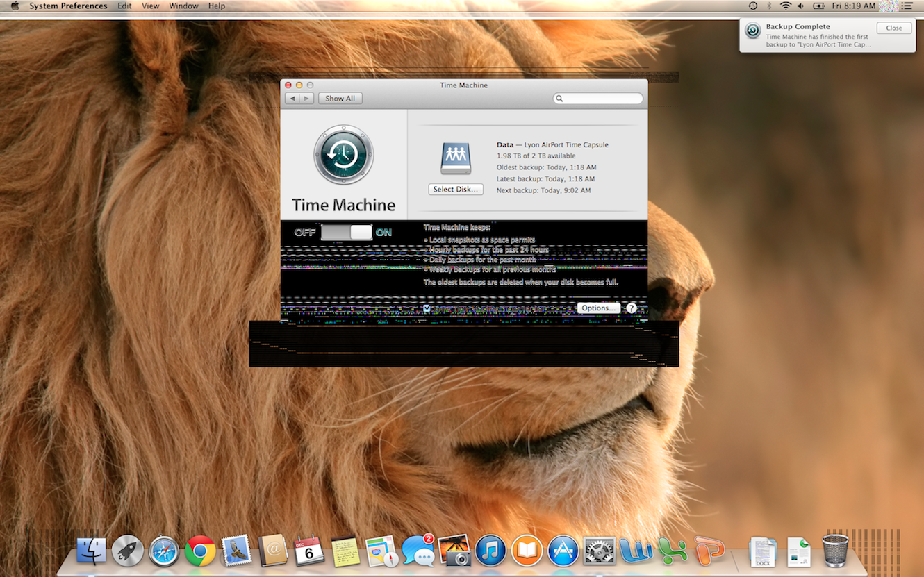924x577 pixels.
Task: Click the 'Latest backup: Today, 1:18 AM' line
Action: pos(546,179)
